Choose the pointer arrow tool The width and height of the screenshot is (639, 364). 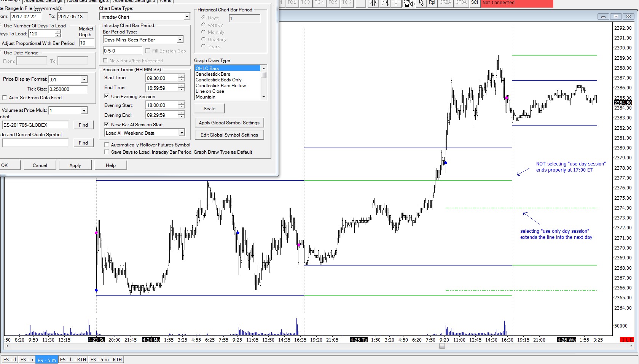pos(421,3)
